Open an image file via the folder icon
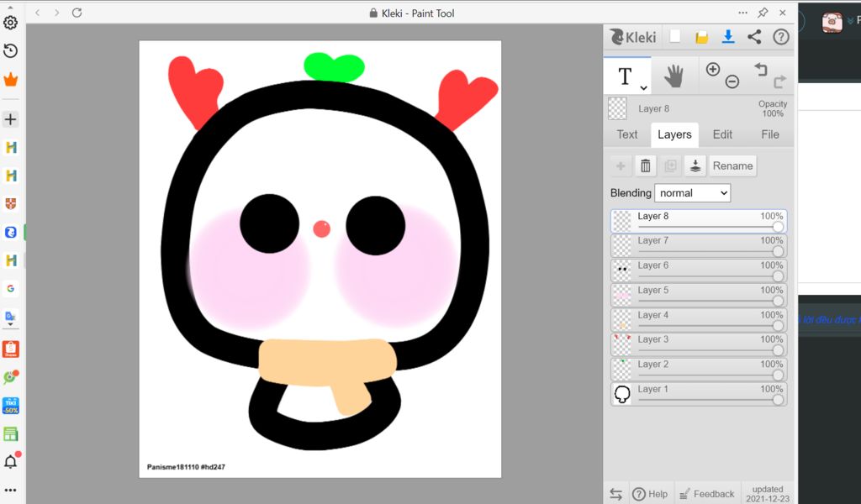The image size is (861, 504). [701, 37]
